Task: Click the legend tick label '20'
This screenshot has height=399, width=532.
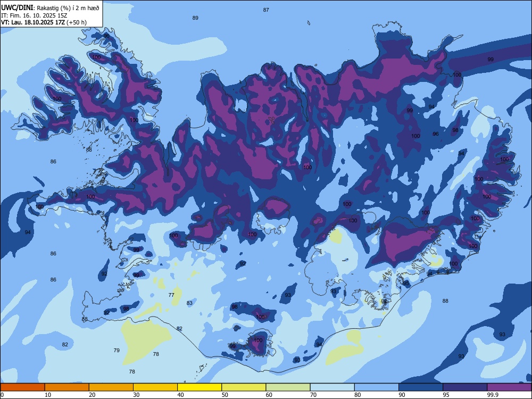Action: [92, 395]
